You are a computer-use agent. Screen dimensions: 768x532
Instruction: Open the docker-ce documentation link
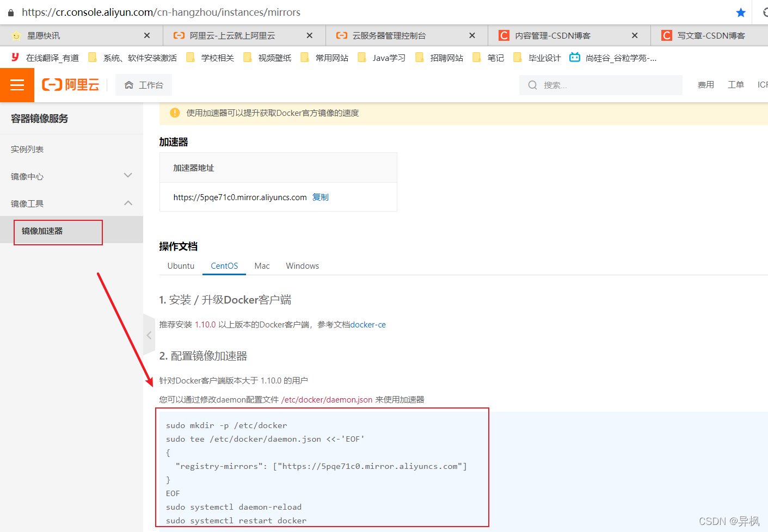click(x=368, y=324)
